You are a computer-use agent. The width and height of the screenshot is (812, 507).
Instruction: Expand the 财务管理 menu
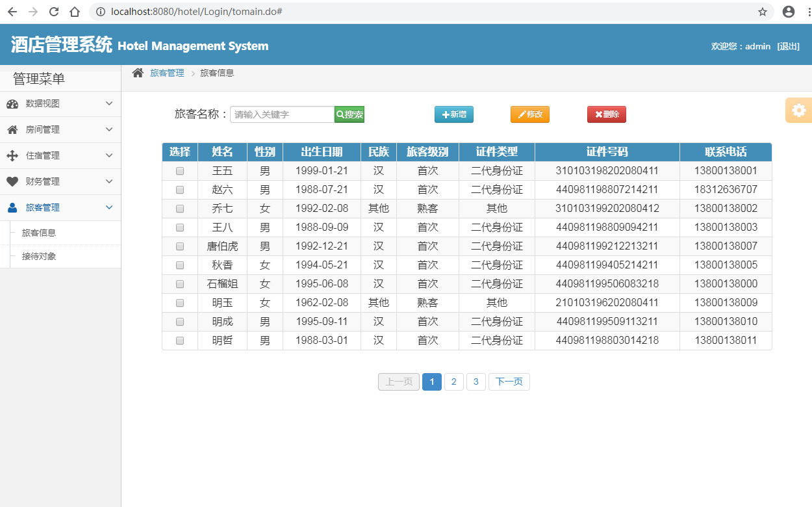click(108, 181)
